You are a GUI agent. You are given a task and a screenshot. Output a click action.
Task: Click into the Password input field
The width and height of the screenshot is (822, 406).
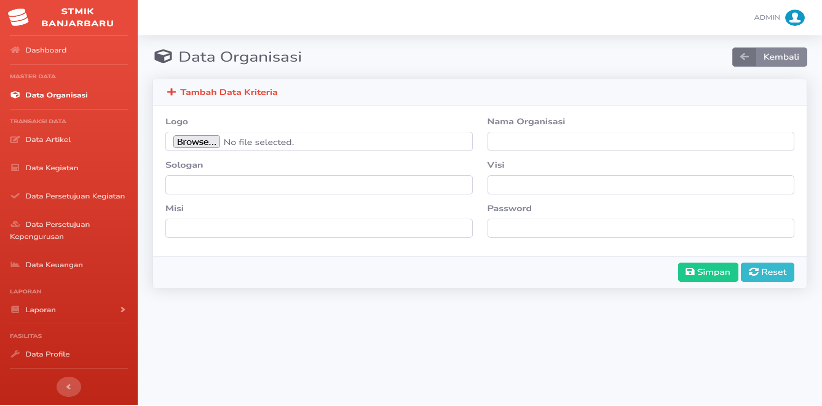tap(641, 228)
